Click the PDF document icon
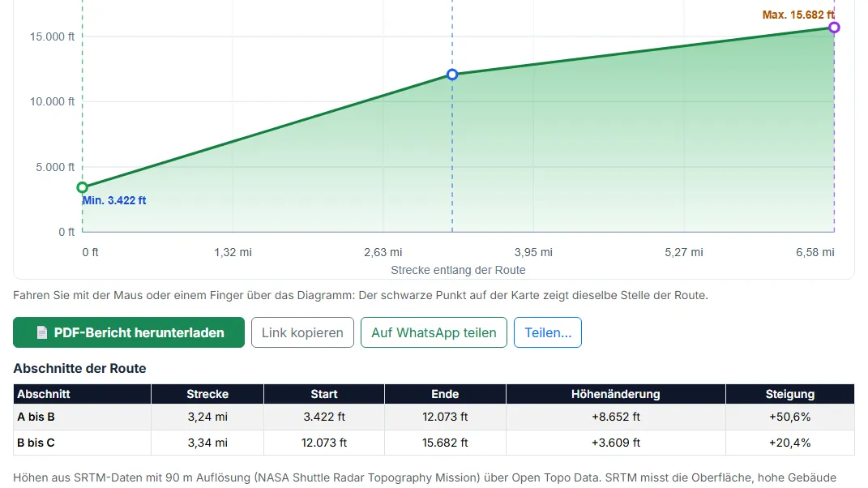The image size is (868, 488). 41,332
